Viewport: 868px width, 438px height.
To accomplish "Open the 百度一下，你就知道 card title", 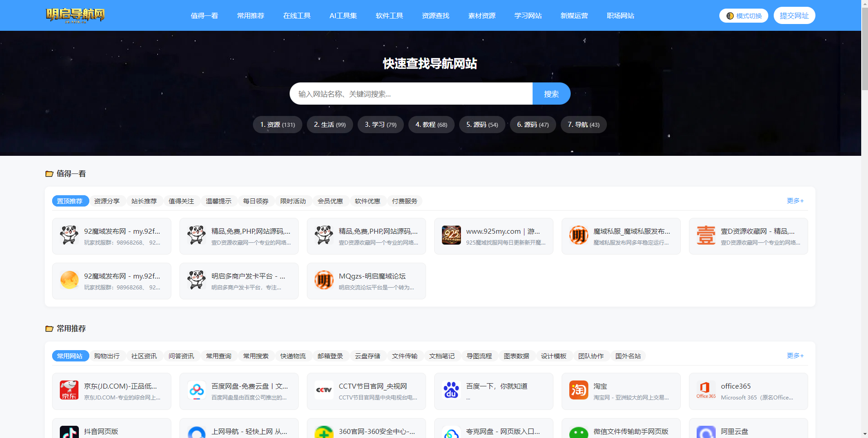I will pyautogui.click(x=497, y=386).
